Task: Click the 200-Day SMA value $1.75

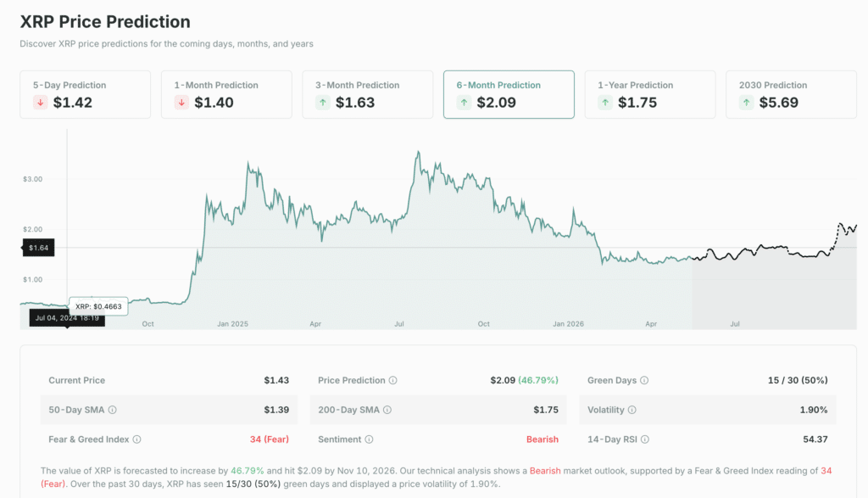Action: (x=546, y=410)
